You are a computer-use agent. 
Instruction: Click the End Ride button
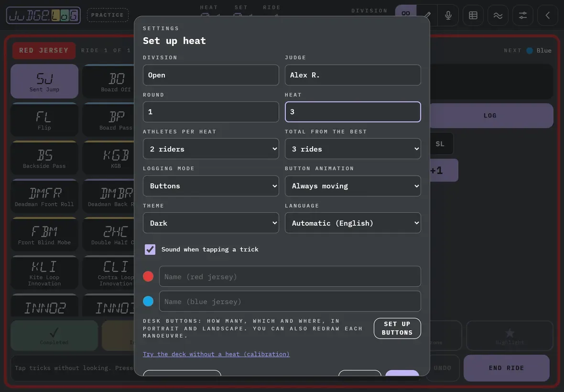pyautogui.click(x=507, y=368)
